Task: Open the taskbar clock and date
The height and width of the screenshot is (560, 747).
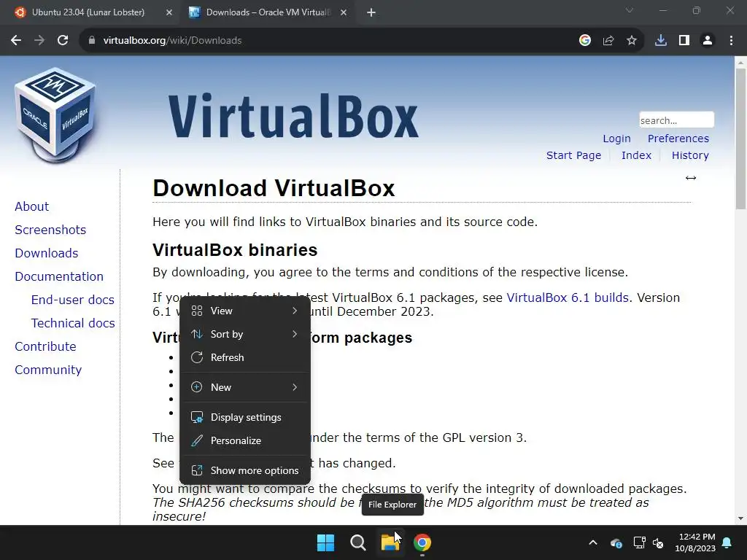Action: coord(695,542)
